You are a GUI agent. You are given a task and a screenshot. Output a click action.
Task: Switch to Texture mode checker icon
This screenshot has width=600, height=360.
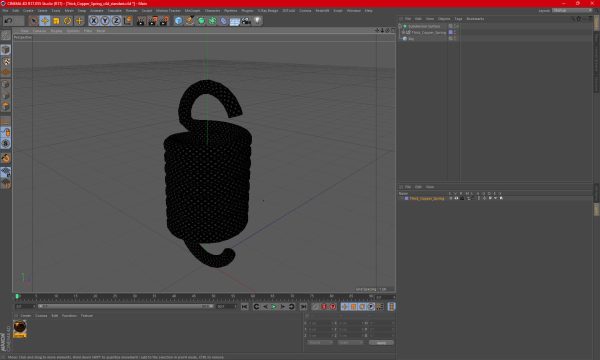tap(6, 61)
